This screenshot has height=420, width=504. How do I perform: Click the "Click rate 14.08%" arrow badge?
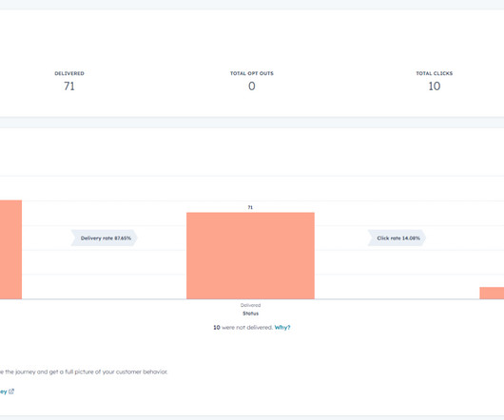tap(397, 238)
